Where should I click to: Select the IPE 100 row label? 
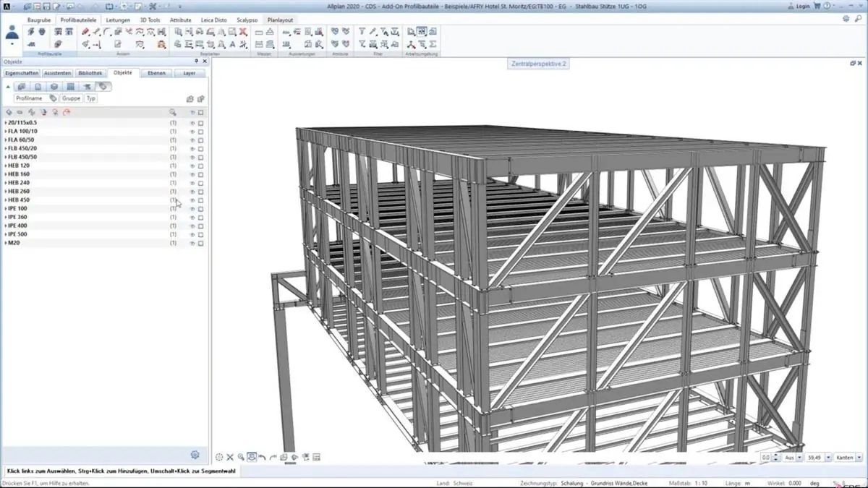click(x=17, y=208)
